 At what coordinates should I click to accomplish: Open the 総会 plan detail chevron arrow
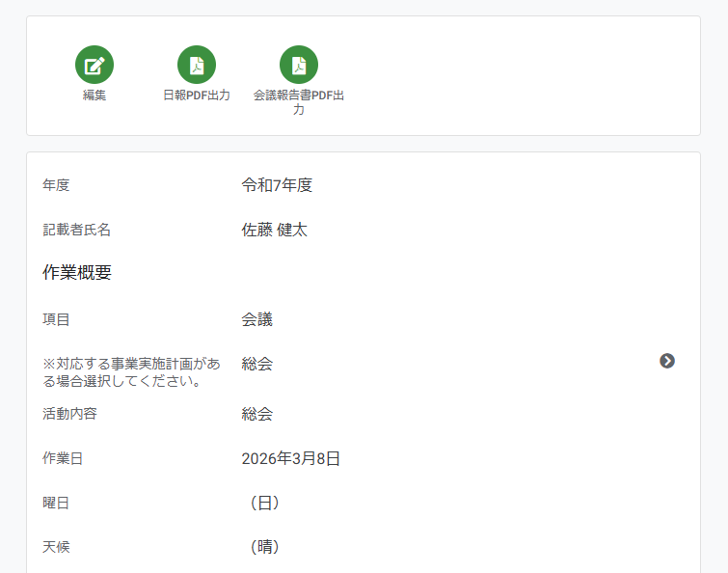pos(667,361)
